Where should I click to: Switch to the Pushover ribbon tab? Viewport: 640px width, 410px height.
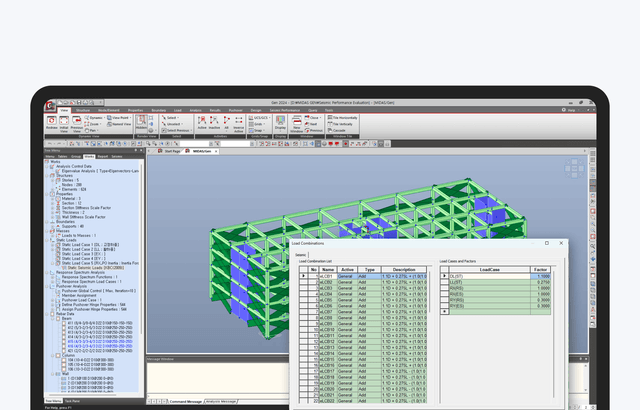click(237, 109)
